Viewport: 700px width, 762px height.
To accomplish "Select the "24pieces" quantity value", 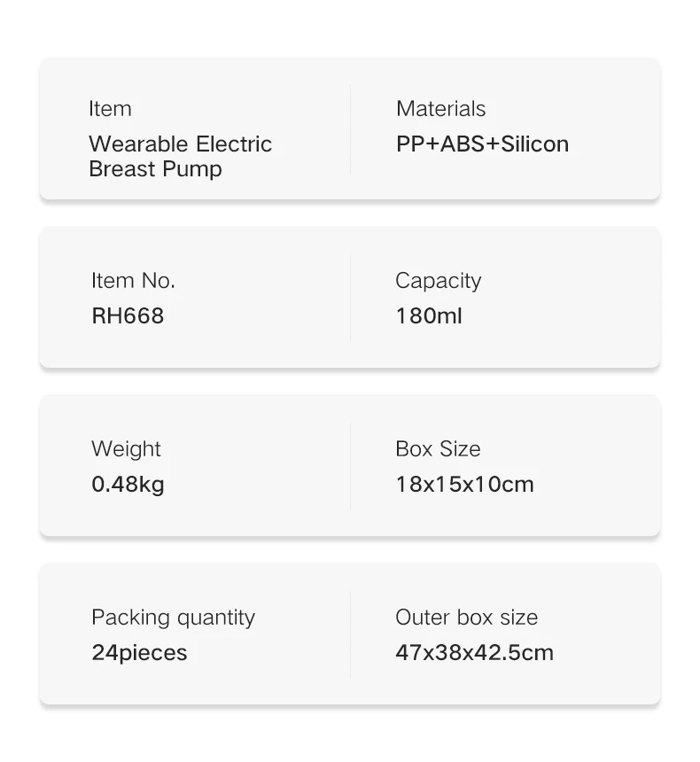I will [139, 653].
